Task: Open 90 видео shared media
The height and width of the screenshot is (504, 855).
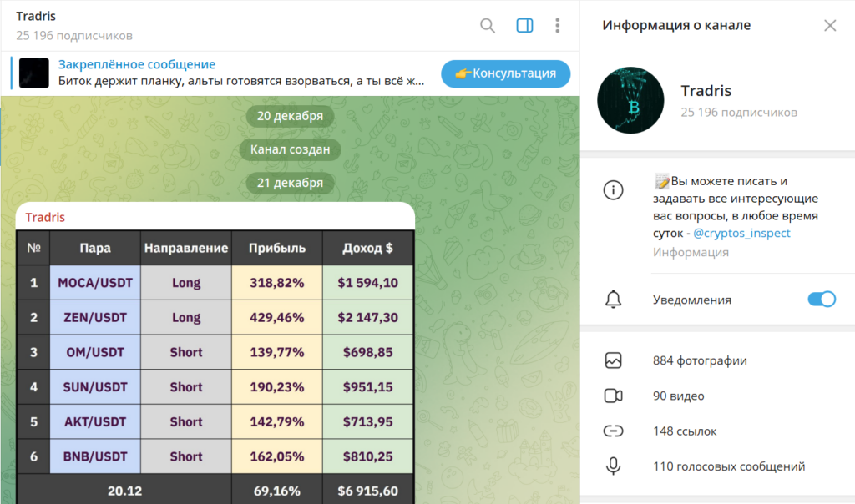Action: click(678, 396)
